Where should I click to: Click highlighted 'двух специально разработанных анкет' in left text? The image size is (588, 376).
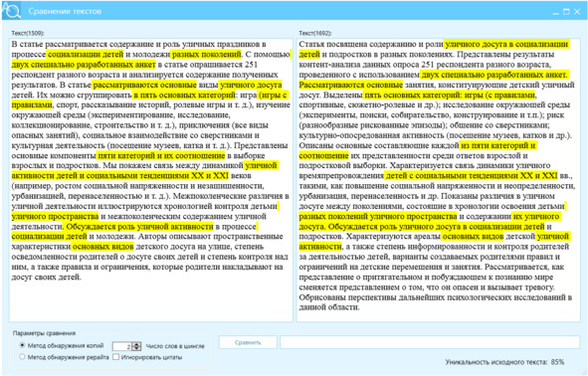(84, 65)
